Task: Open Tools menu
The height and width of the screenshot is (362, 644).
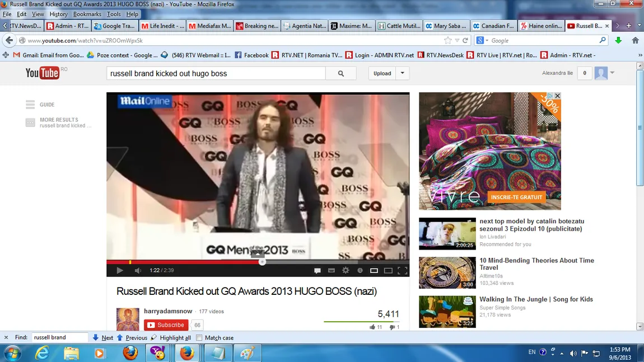Action: (114, 14)
